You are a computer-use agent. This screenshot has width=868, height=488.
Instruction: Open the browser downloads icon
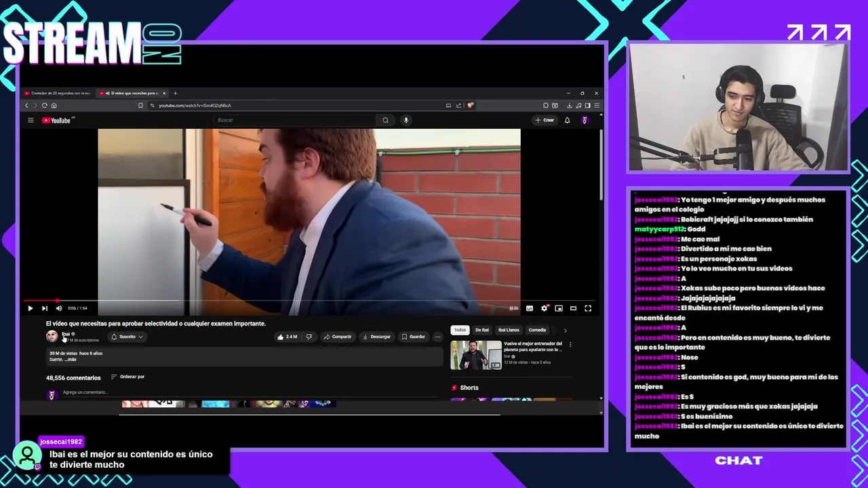(x=570, y=105)
